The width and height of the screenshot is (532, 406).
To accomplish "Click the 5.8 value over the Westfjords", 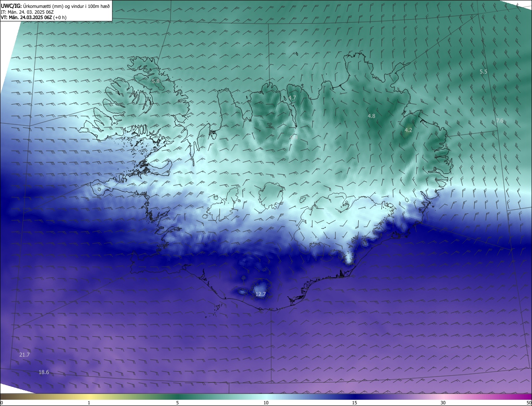I will click(x=155, y=81).
